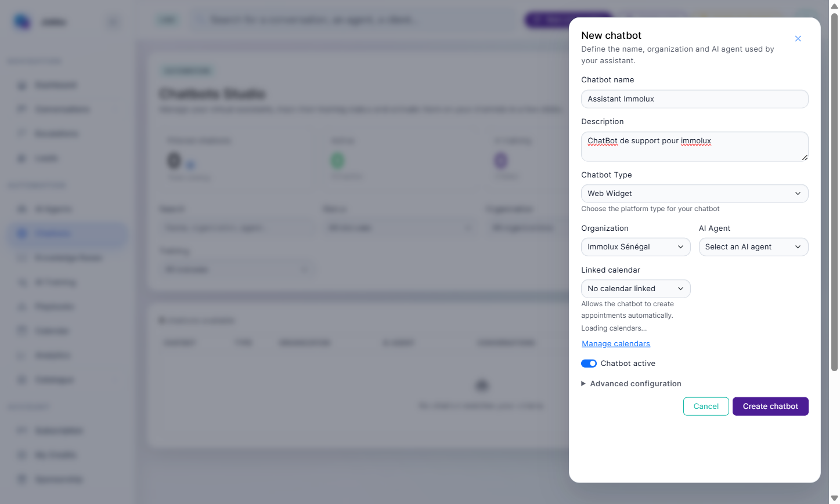Viewport: 840px width, 504px height.
Task: Click the Cancel button
Action: (706, 407)
